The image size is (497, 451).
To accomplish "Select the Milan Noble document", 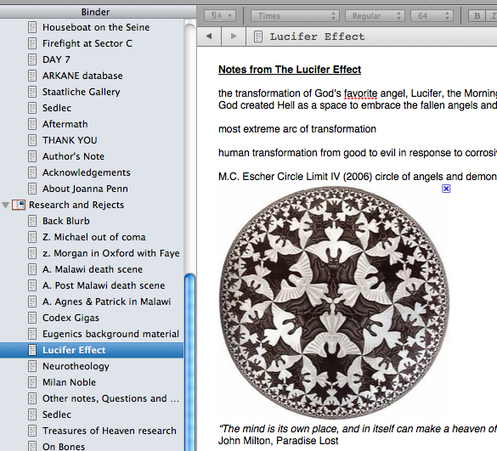I will tap(69, 382).
